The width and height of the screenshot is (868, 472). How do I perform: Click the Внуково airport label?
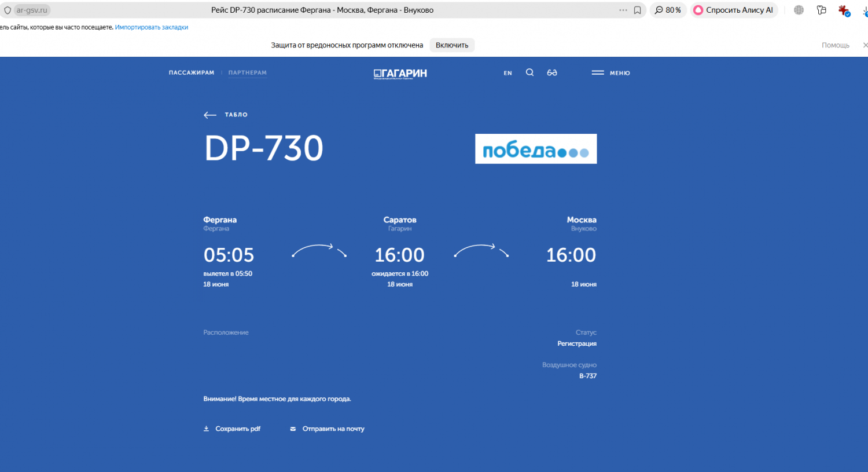584,229
